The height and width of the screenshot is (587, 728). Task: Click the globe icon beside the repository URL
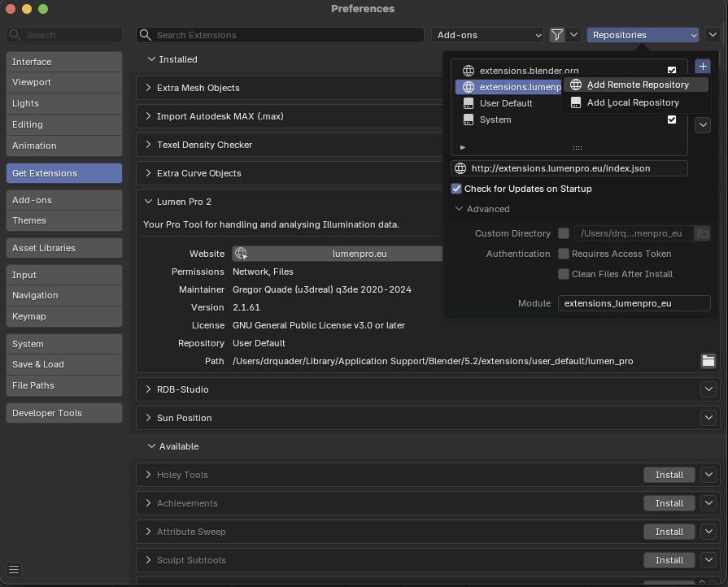(x=460, y=168)
